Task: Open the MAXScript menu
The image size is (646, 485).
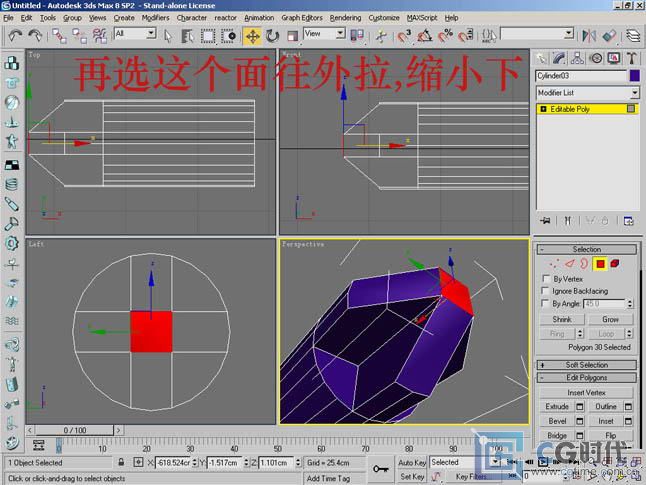Action: [421, 18]
